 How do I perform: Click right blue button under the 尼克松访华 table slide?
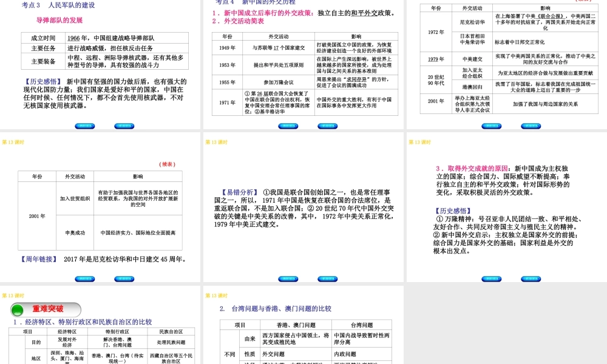pyautogui.click(x=531, y=126)
